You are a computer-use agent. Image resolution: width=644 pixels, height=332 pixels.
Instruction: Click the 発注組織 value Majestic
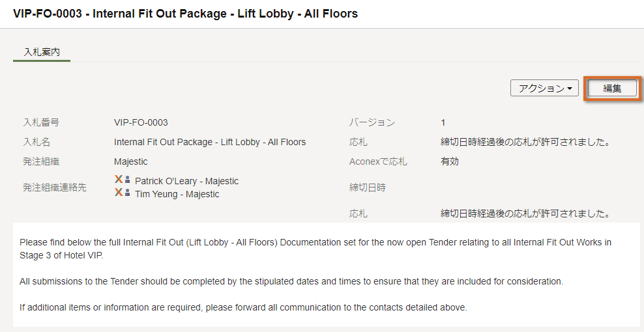[x=130, y=161]
